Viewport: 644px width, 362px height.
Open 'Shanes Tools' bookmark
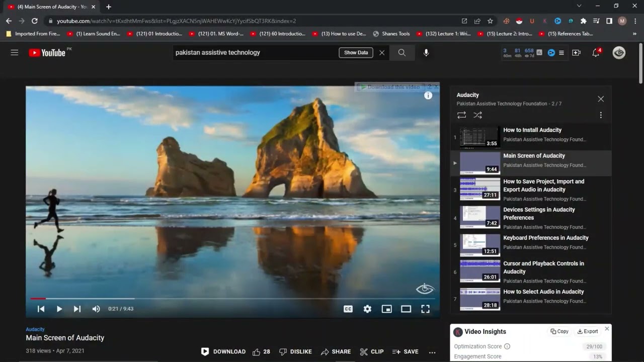pyautogui.click(x=391, y=34)
